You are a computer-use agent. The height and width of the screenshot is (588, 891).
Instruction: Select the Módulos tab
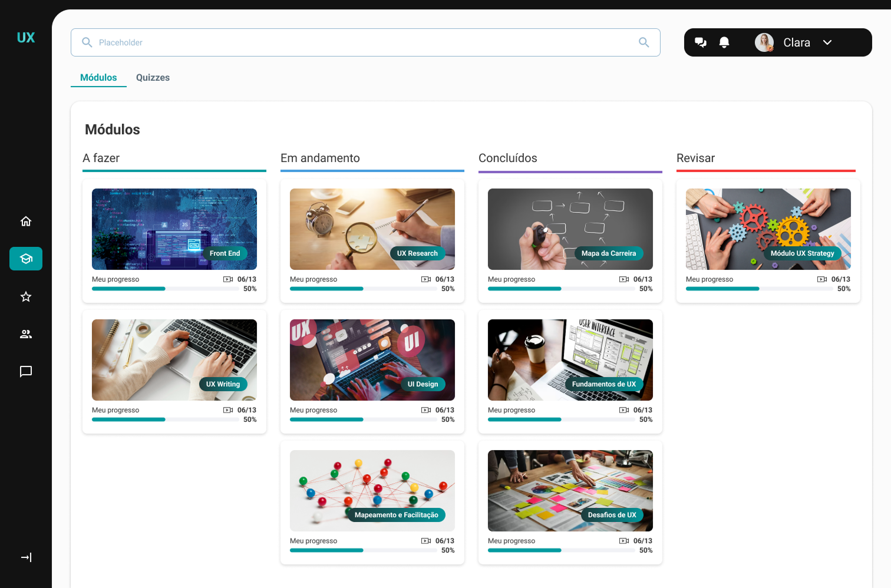point(98,78)
